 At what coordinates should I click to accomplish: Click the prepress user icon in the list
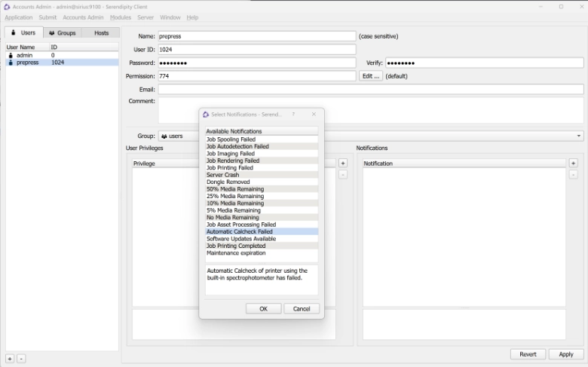11,63
